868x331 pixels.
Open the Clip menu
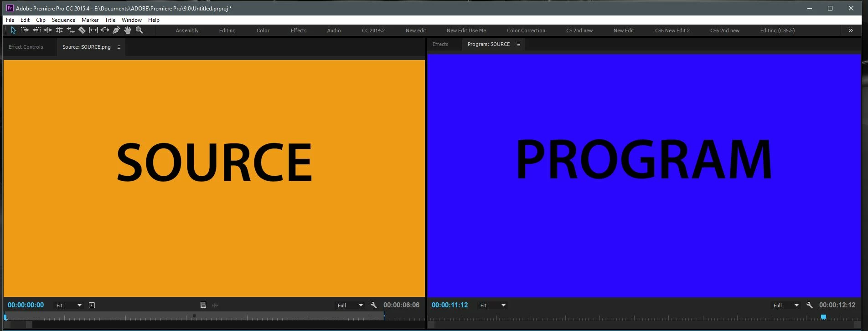tap(41, 20)
